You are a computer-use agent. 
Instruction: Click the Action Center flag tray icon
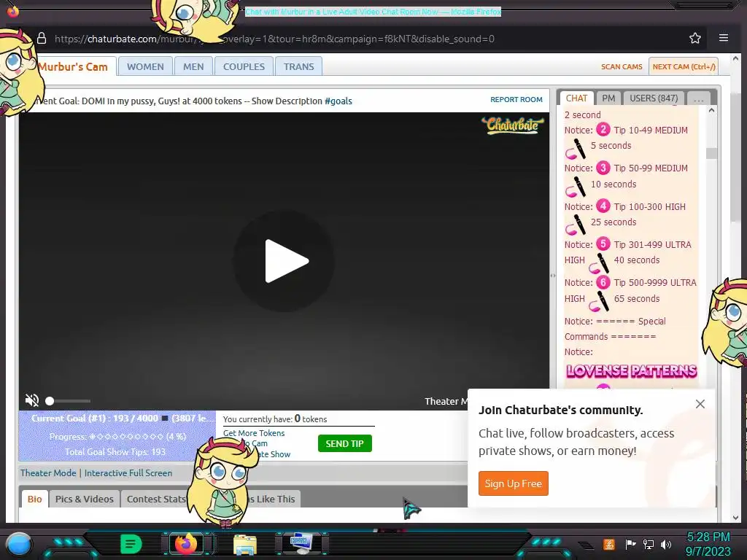click(630, 544)
